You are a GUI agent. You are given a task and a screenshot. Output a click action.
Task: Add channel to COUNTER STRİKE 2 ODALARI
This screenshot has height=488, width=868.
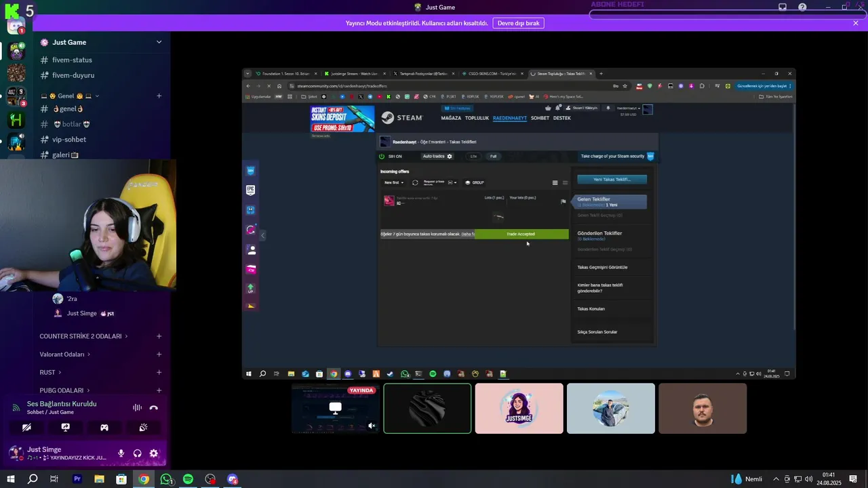click(159, 336)
